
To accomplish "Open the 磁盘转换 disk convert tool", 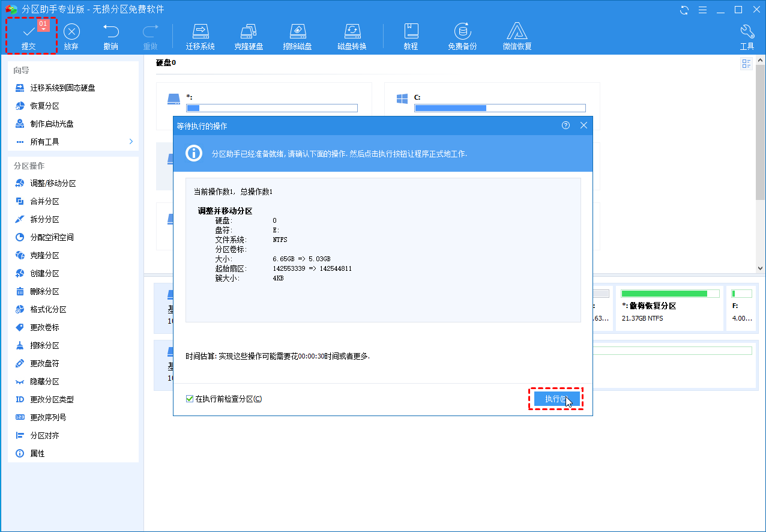I will (x=351, y=36).
